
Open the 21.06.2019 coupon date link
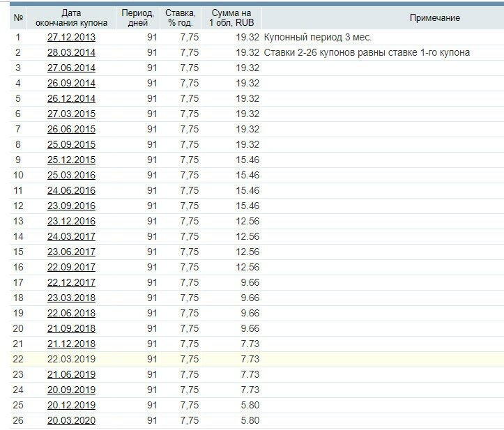(71, 374)
